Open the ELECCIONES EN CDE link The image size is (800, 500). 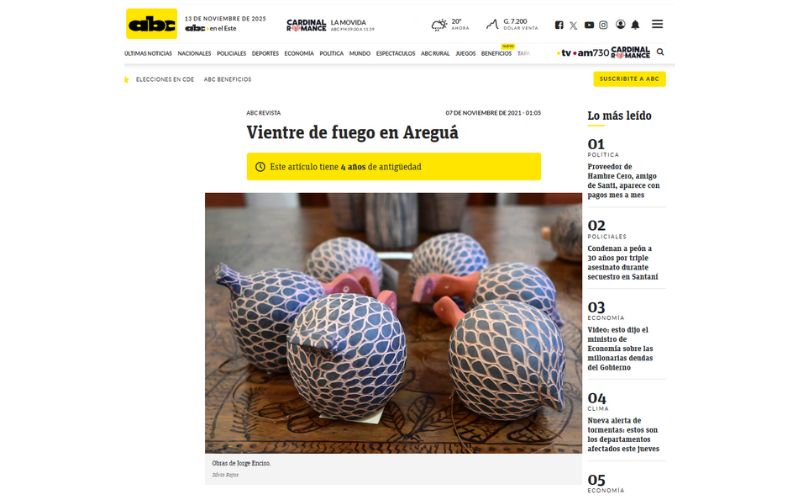click(165, 80)
